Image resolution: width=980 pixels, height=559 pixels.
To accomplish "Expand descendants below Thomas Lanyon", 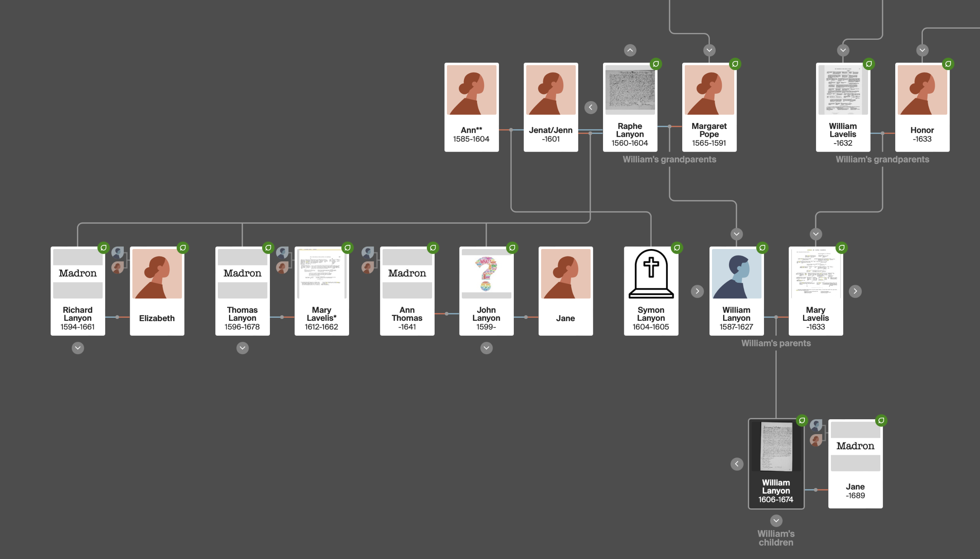I will coord(242,348).
